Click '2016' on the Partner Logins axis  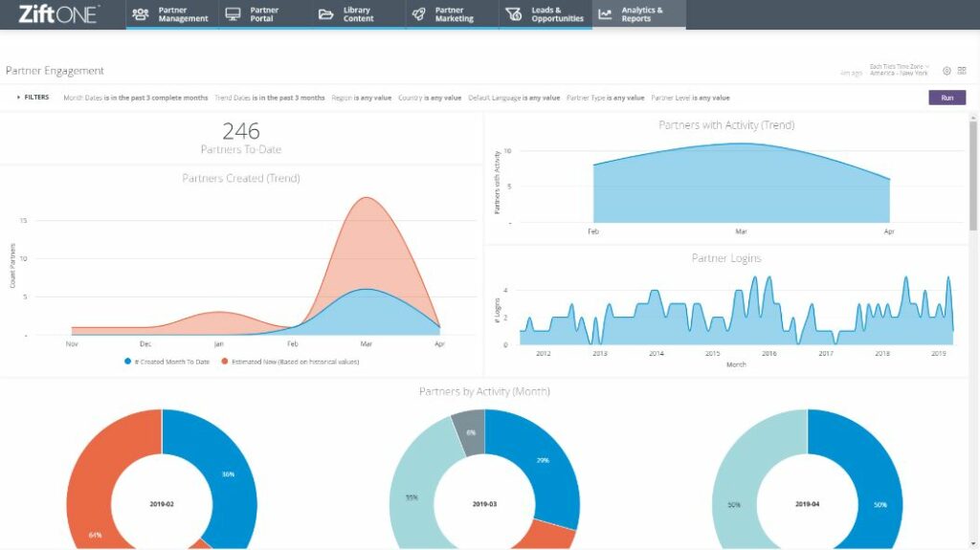769,353
